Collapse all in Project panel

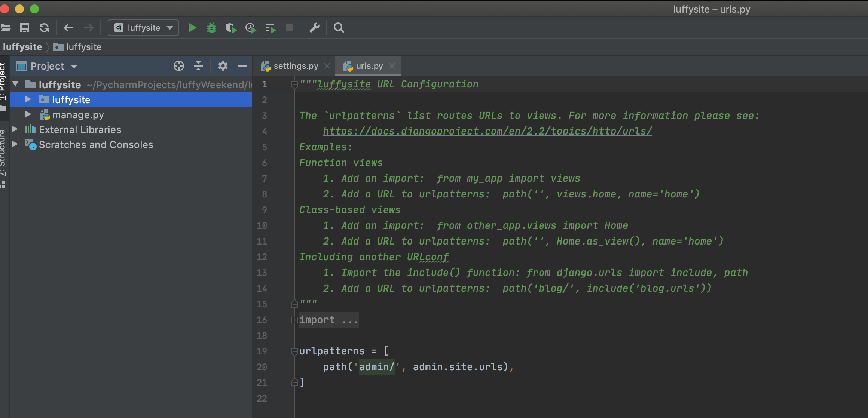(198, 66)
